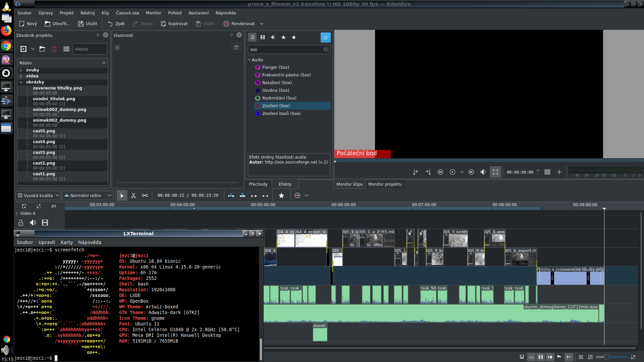644x362 pixels.
Task: Clear the sox search field
Action: 326,49
